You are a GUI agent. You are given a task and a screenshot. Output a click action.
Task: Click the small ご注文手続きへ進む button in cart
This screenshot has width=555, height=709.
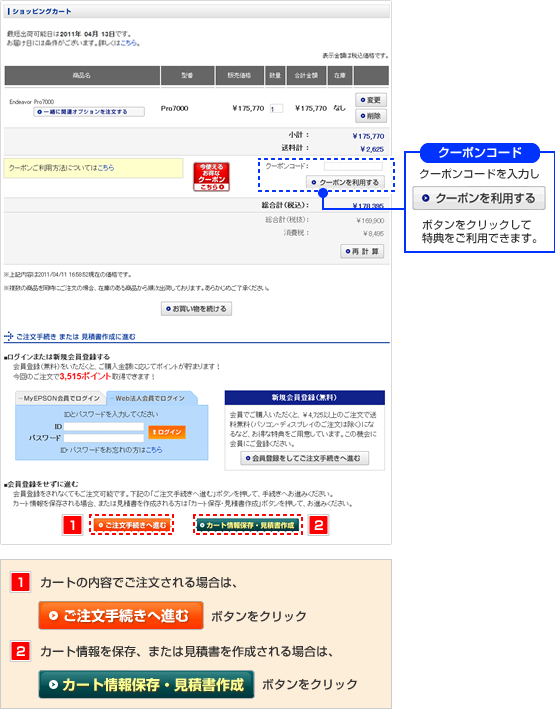[132, 525]
